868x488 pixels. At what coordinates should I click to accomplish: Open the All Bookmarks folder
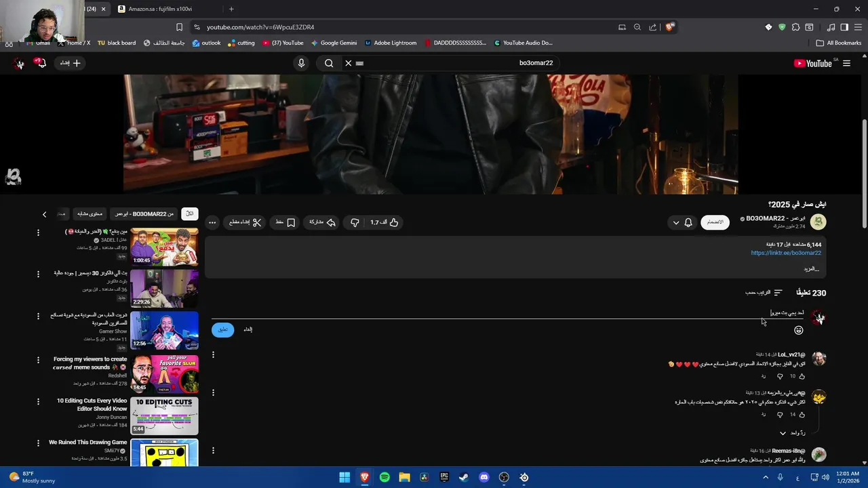(839, 43)
